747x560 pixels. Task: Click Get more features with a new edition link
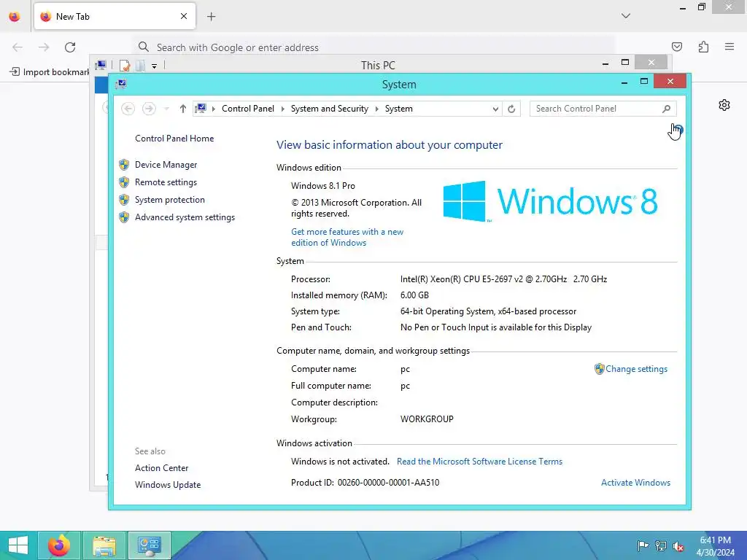pyautogui.click(x=347, y=237)
